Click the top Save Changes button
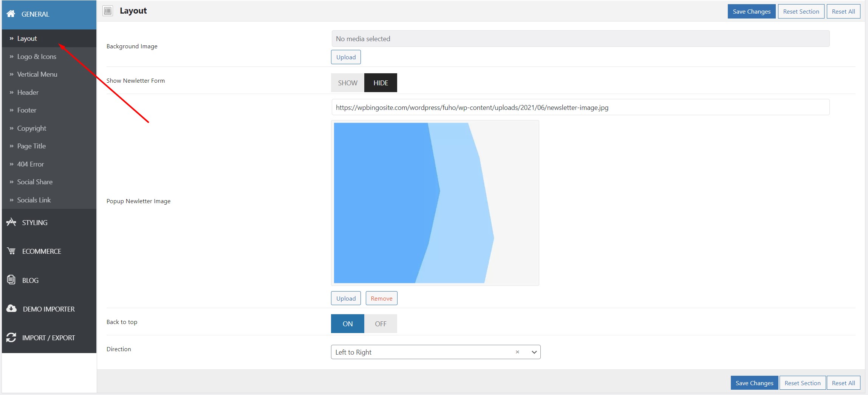Viewport: 868px width, 395px height. 752,11
